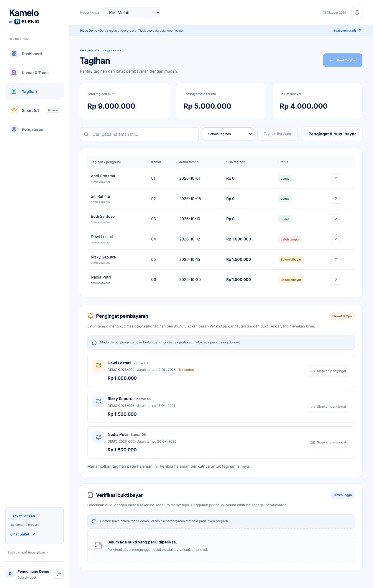Click the Jatuh tempo column header

point(189,162)
